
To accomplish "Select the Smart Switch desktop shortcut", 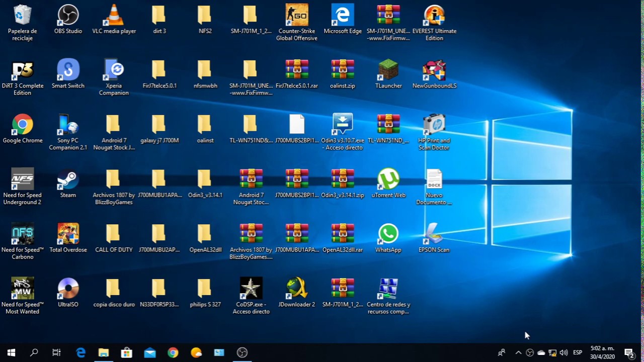I will 68,74.
